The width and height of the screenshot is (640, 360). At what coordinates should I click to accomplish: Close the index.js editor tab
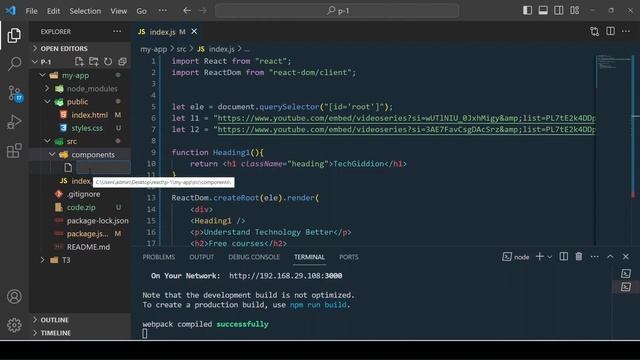tap(194, 31)
